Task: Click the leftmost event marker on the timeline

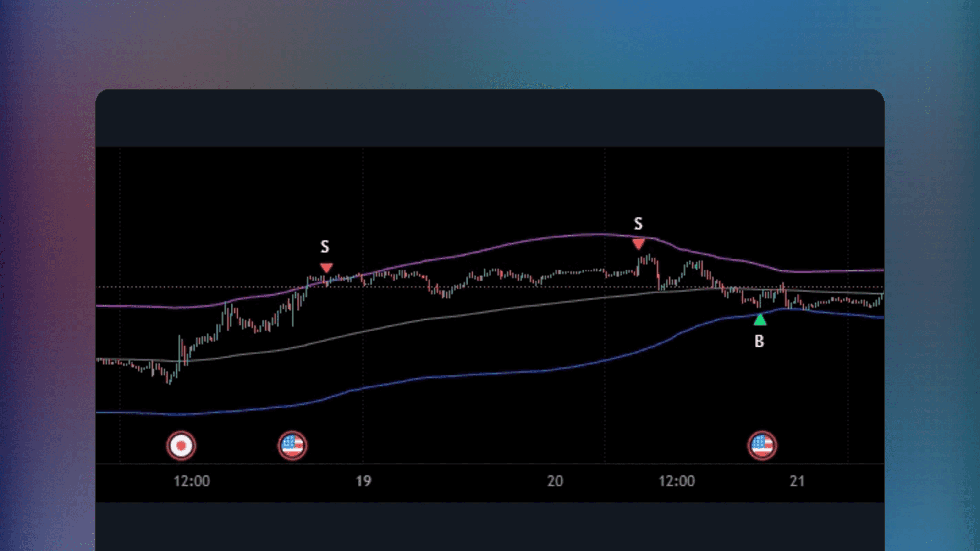Action: pos(182,445)
